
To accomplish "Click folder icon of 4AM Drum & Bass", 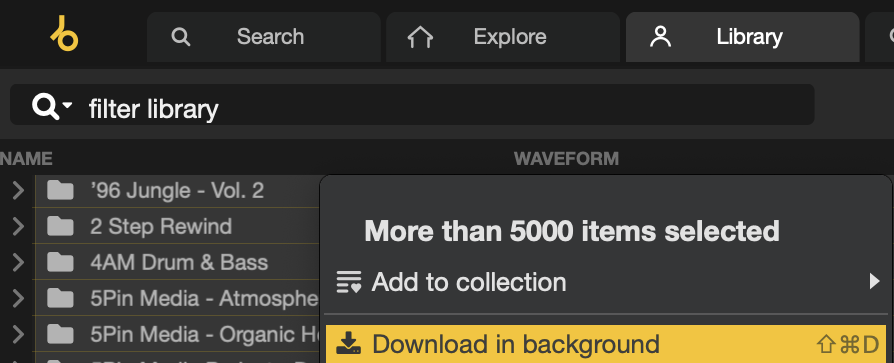I will (x=60, y=262).
